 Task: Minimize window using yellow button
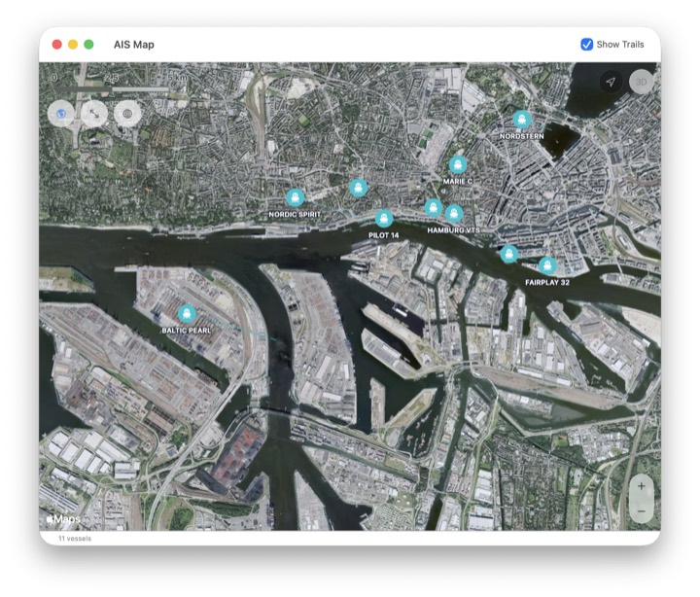(x=73, y=44)
